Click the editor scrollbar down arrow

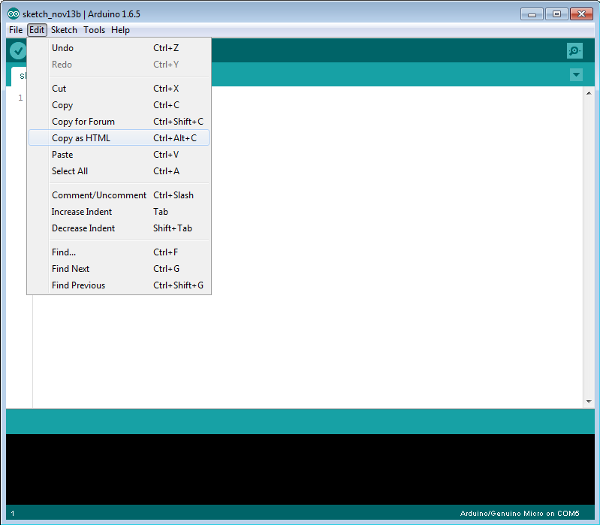[x=589, y=401]
